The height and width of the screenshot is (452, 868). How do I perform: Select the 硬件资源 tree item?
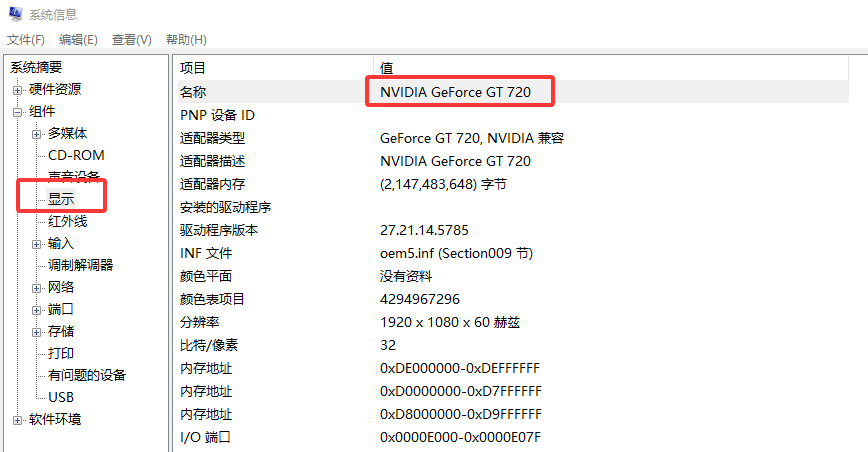55,89
